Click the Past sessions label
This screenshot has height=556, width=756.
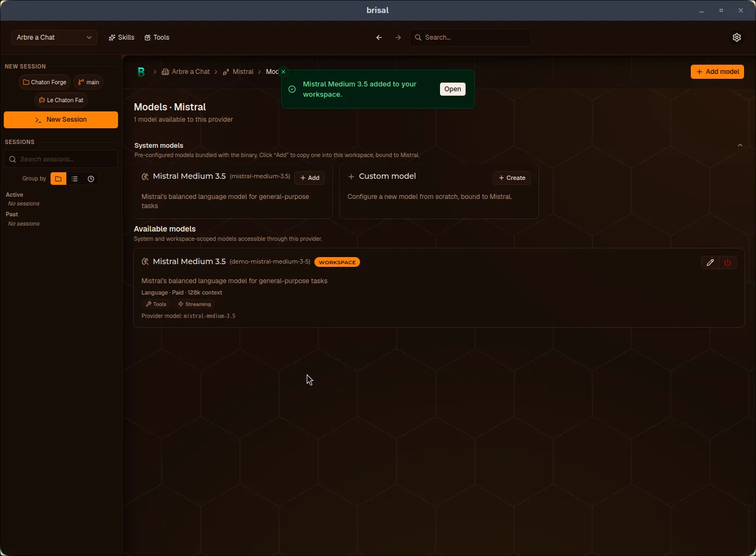[12, 214]
